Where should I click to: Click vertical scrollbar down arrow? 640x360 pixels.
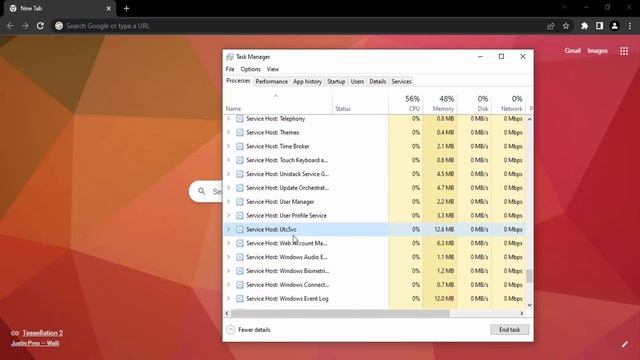coord(529,305)
